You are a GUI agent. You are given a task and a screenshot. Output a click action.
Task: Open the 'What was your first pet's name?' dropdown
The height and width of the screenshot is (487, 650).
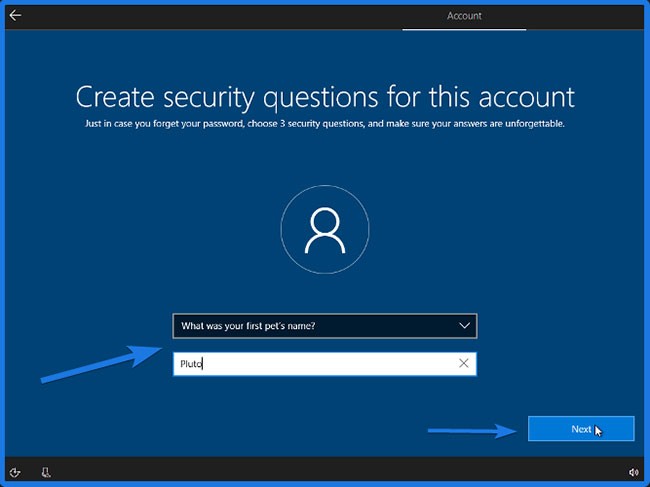click(310, 326)
